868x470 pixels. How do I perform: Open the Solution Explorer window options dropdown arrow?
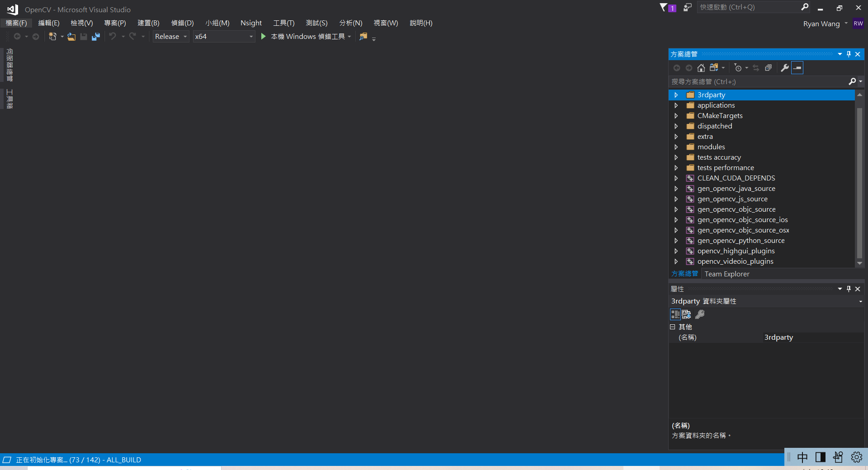[840, 54]
